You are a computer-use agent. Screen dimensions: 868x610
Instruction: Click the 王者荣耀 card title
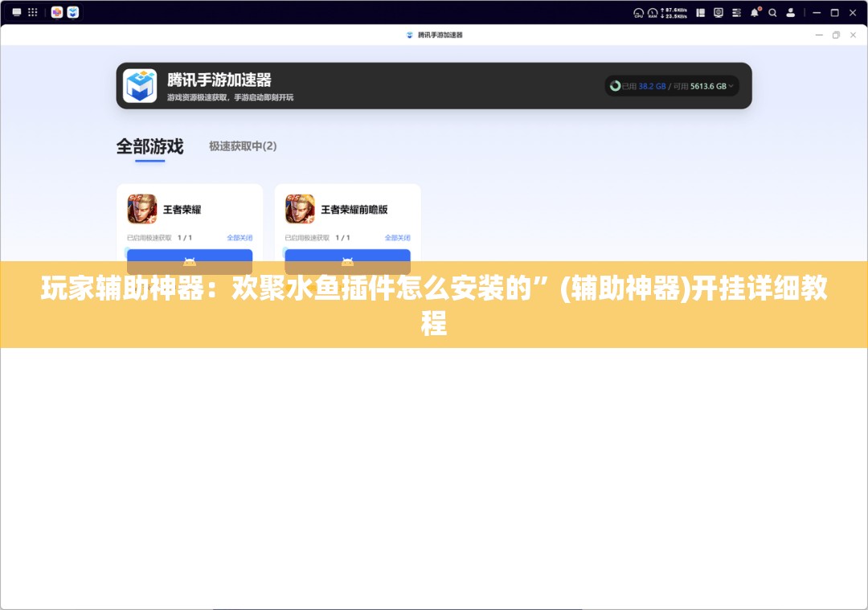click(x=182, y=209)
